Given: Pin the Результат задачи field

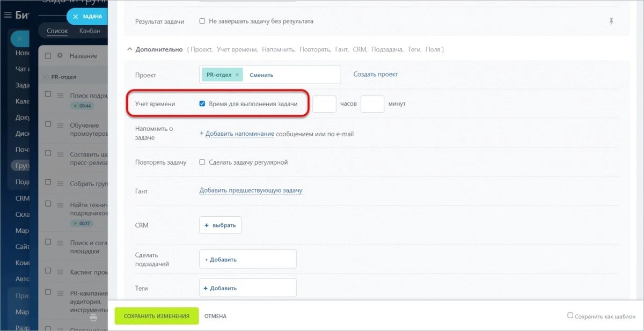Looking at the screenshot, I should coord(611,21).
